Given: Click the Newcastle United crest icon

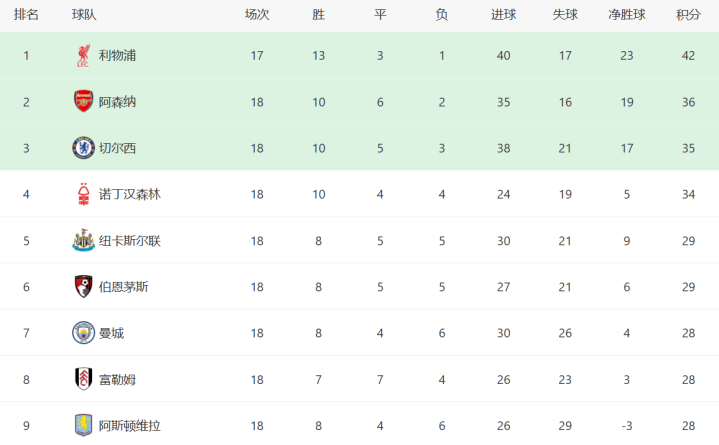Looking at the screenshot, I should pyautogui.click(x=83, y=240).
